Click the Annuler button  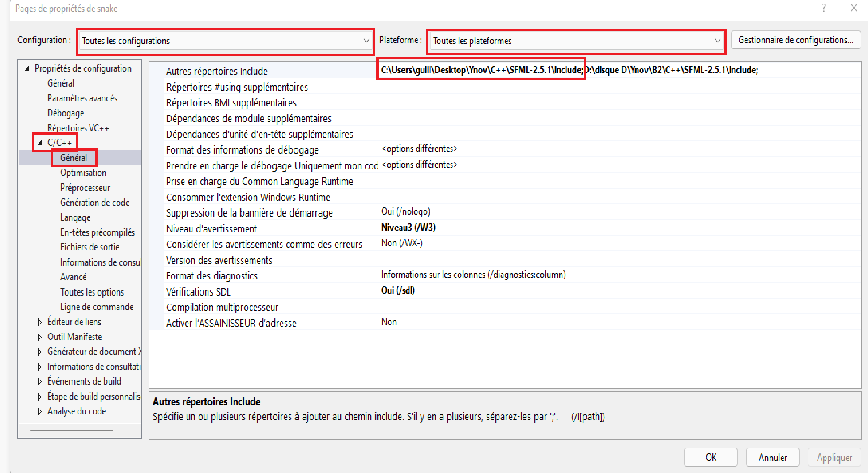[772, 457]
